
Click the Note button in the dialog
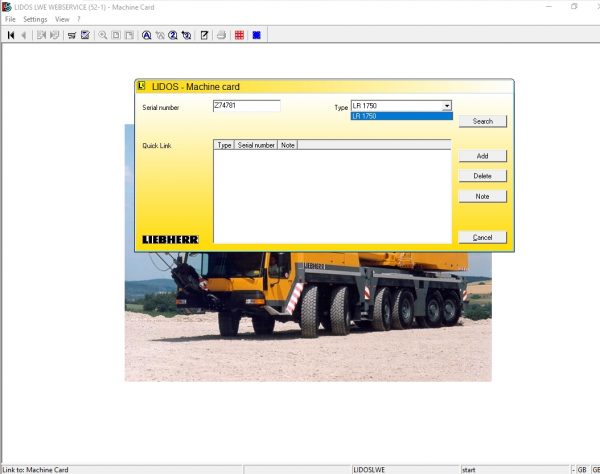coord(483,196)
